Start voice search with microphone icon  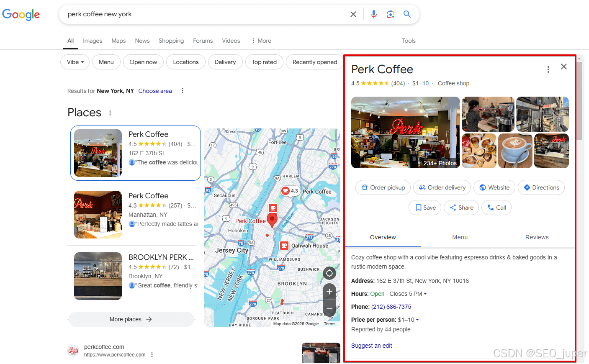pyautogui.click(x=374, y=14)
